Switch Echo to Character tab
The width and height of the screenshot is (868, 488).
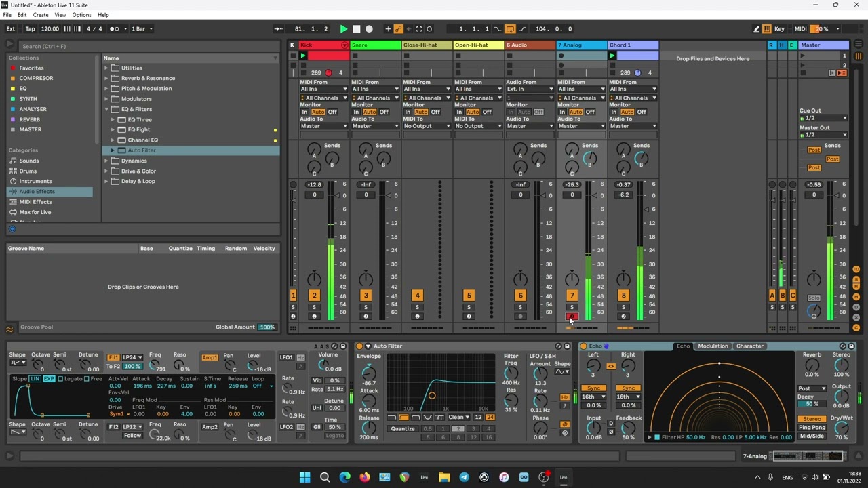(x=749, y=346)
